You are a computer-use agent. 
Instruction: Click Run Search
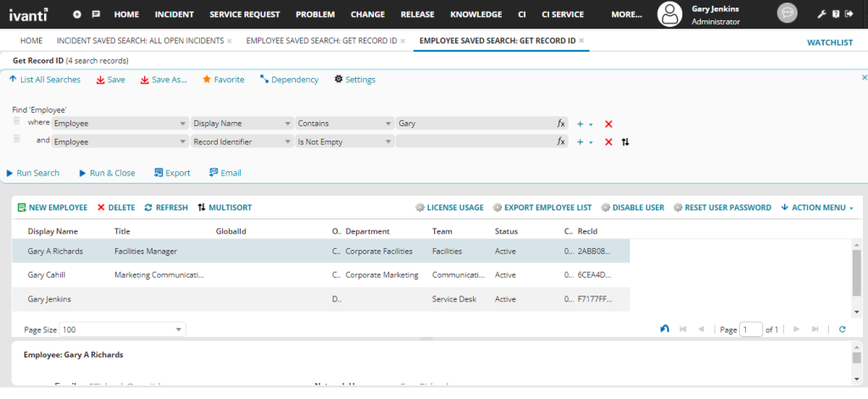(x=33, y=173)
